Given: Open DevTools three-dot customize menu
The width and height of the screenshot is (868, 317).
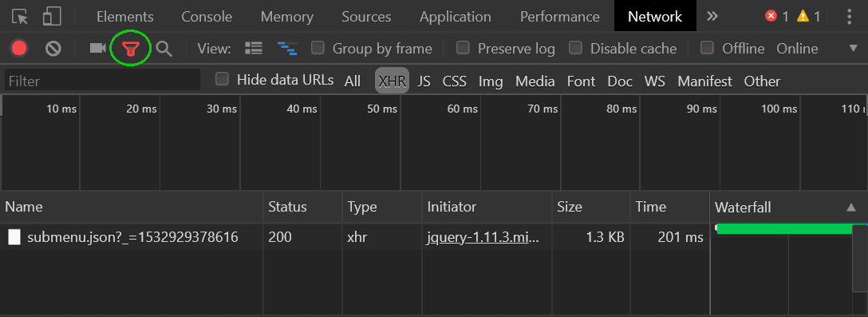Looking at the screenshot, I should (x=850, y=17).
